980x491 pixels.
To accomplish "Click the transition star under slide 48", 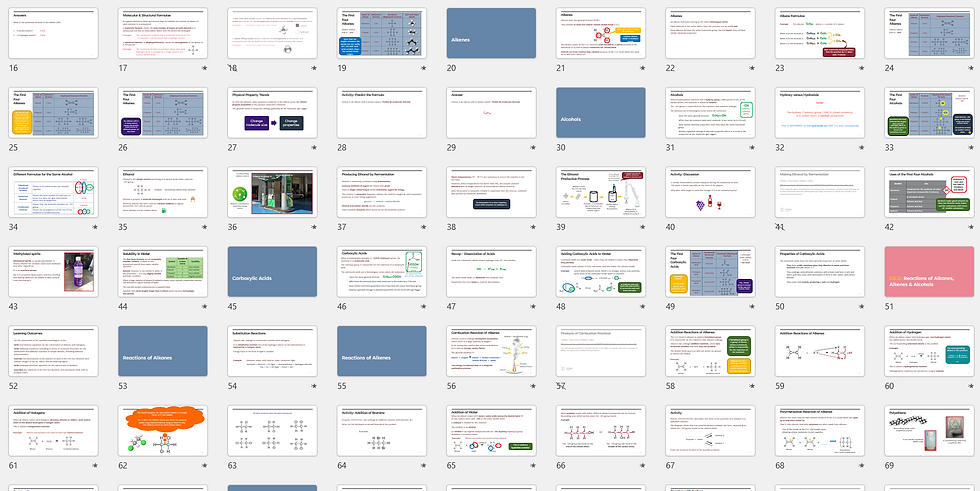I will click(642, 307).
